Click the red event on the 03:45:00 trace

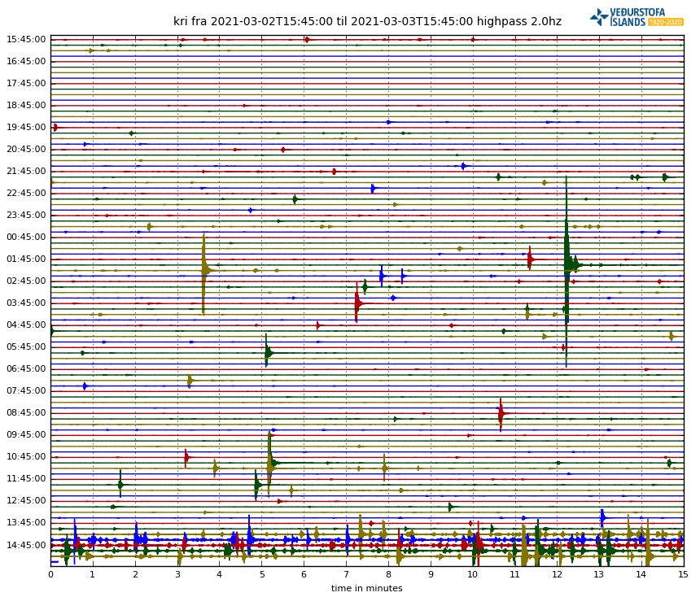(357, 303)
